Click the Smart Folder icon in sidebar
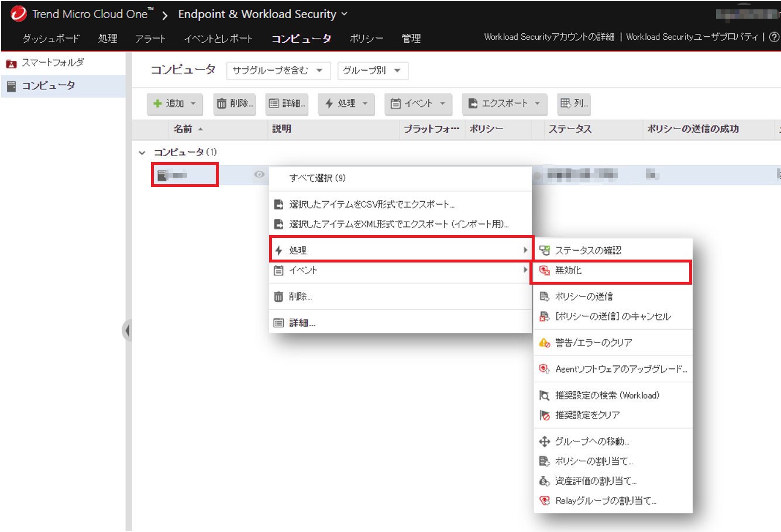Image resolution: width=781 pixels, height=532 pixels. click(11, 63)
